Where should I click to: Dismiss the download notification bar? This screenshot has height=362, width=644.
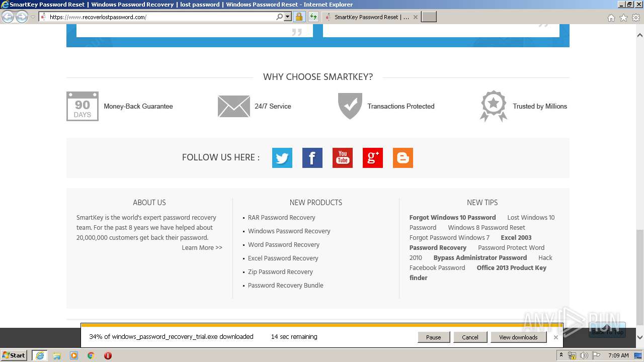pos(555,337)
